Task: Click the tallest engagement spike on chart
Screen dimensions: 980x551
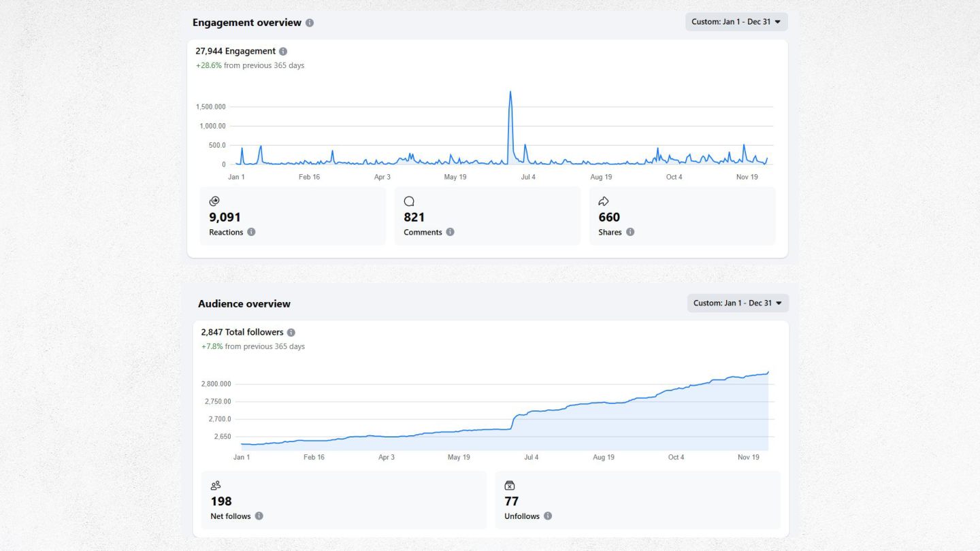Action: click(x=510, y=93)
